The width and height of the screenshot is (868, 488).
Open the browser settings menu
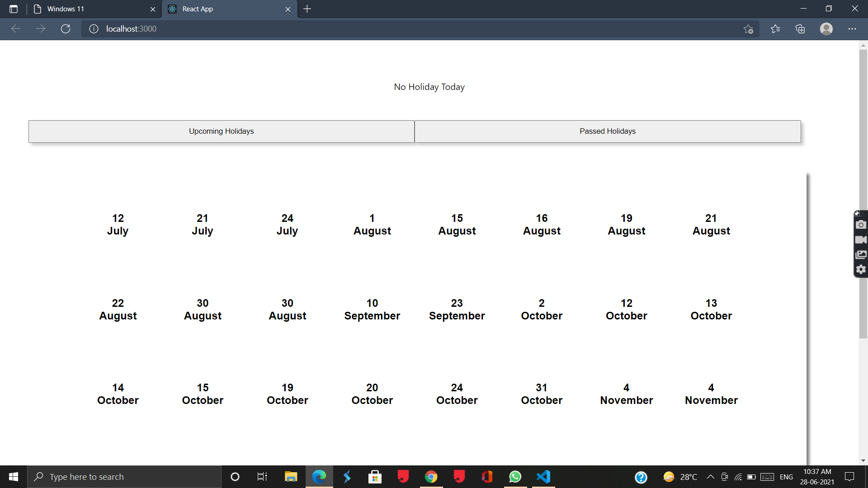pyautogui.click(x=853, y=28)
